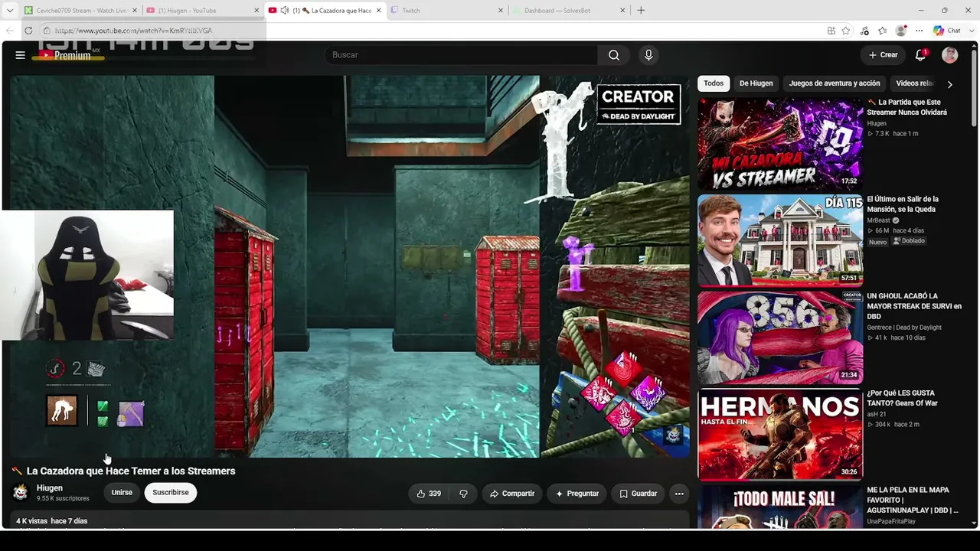Reload the page in browser toolbar
The image size is (980, 551).
click(x=28, y=31)
